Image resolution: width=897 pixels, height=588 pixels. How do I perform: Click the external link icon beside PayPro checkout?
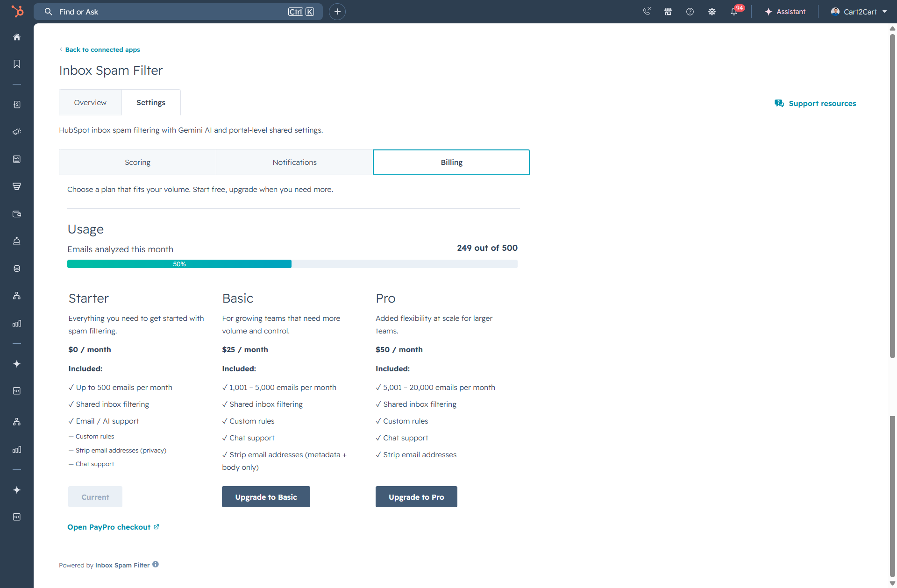tap(157, 527)
